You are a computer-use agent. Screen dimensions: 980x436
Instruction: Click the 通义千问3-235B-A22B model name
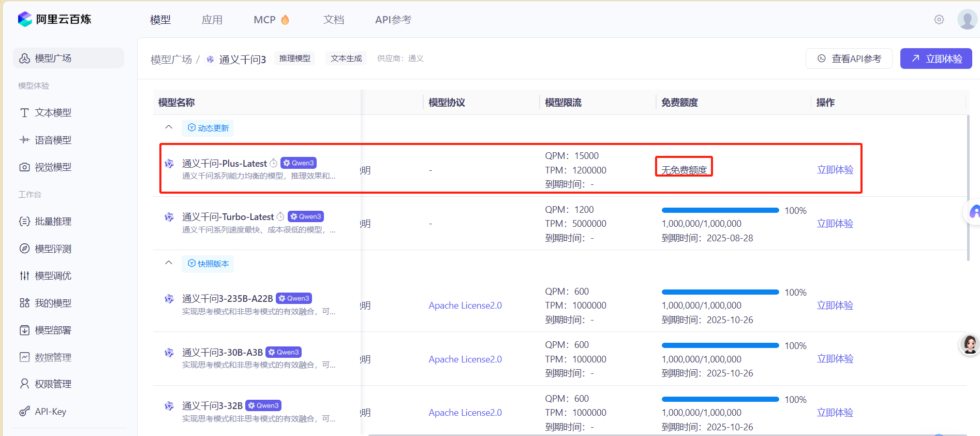228,299
